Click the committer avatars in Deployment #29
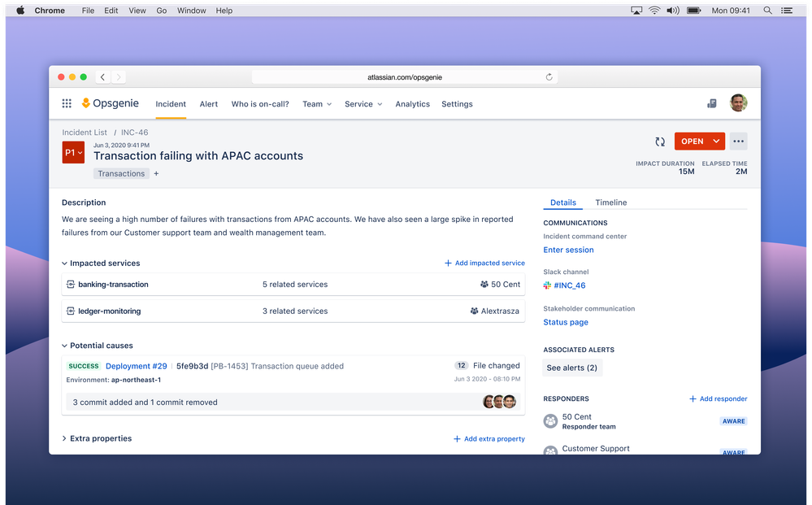 (499, 402)
